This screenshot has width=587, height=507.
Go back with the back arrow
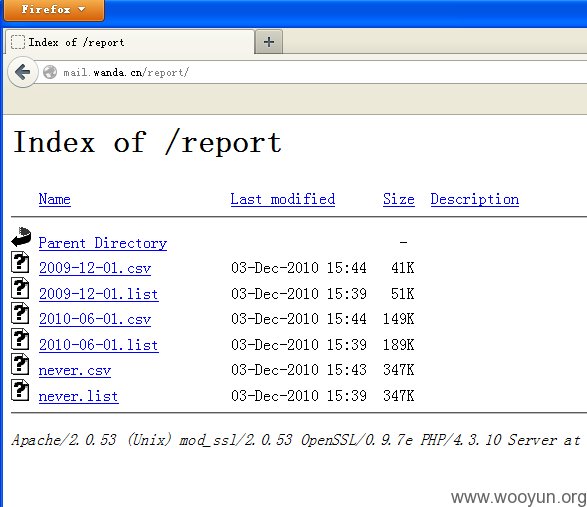(23, 72)
